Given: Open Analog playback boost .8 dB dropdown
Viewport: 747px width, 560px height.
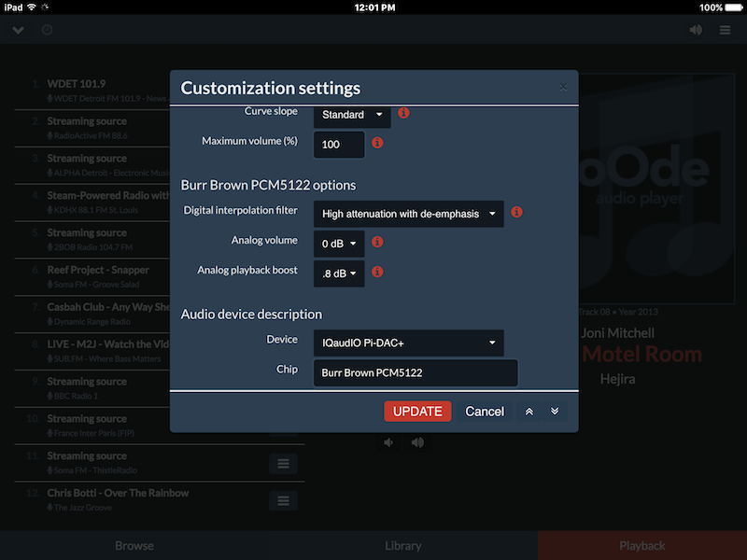Looking at the screenshot, I should tap(339, 273).
